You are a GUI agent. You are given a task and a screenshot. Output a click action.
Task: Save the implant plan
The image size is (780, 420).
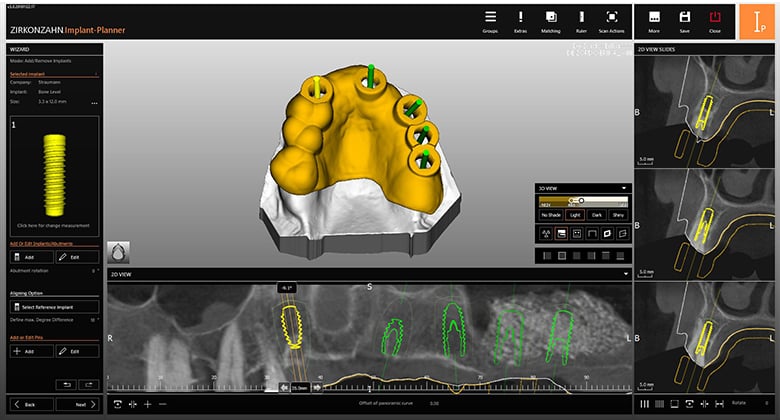(683, 21)
